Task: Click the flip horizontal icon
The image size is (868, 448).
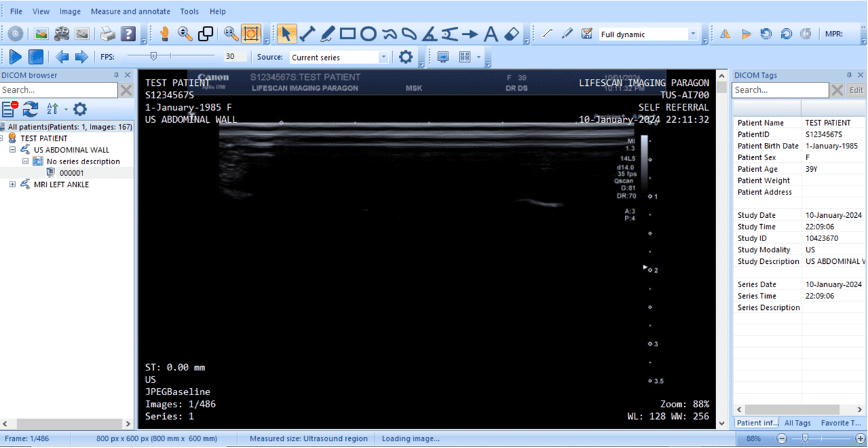Action: point(725,34)
